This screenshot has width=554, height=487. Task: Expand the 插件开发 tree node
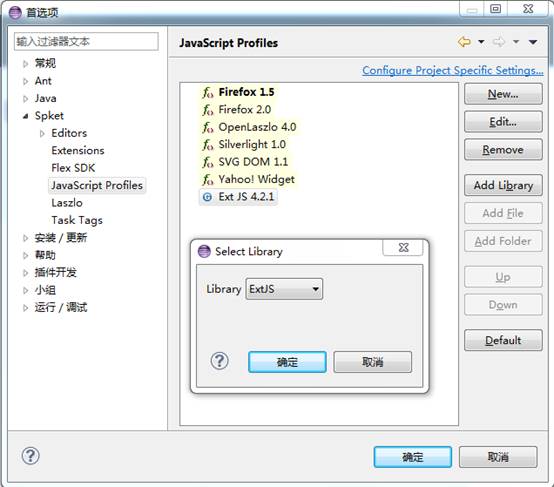(x=25, y=272)
